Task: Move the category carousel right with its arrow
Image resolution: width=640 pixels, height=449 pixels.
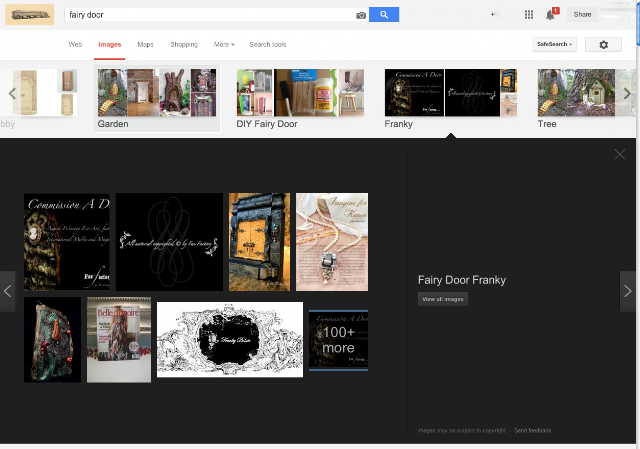Action: click(x=627, y=94)
